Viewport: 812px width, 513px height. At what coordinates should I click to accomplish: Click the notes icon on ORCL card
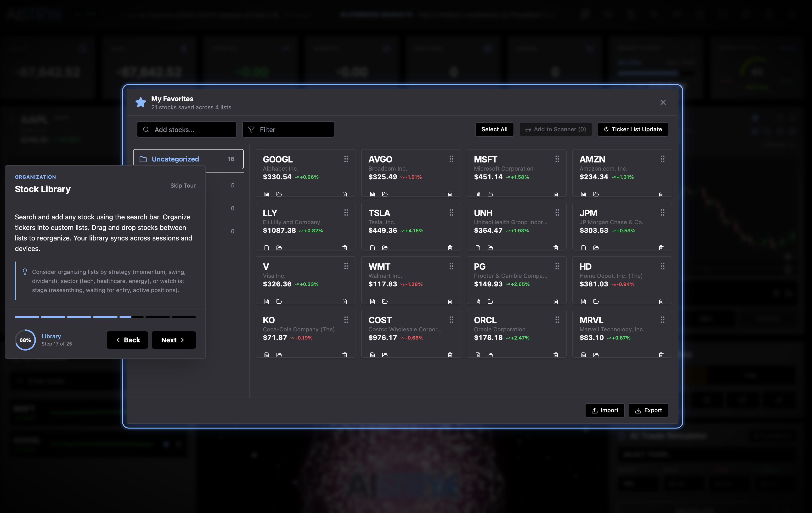(x=478, y=355)
